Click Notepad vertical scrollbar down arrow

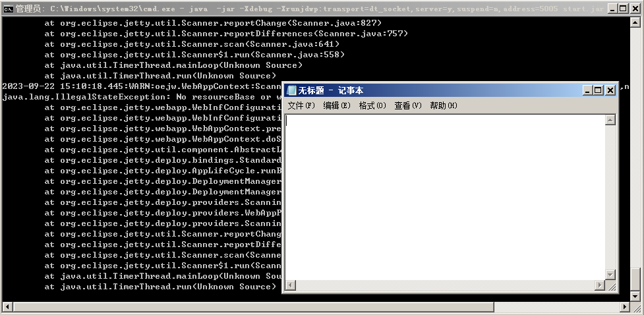(x=610, y=275)
